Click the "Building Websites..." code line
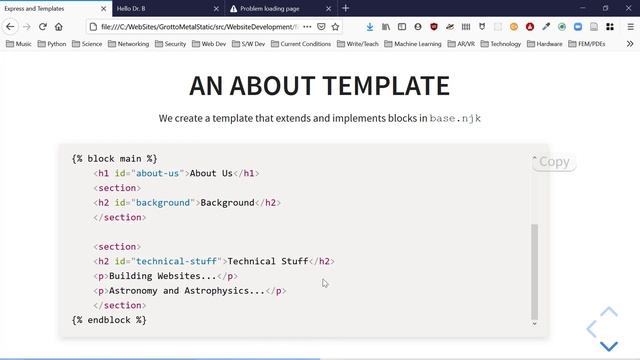The height and width of the screenshot is (360, 640). pyautogui.click(x=165, y=276)
